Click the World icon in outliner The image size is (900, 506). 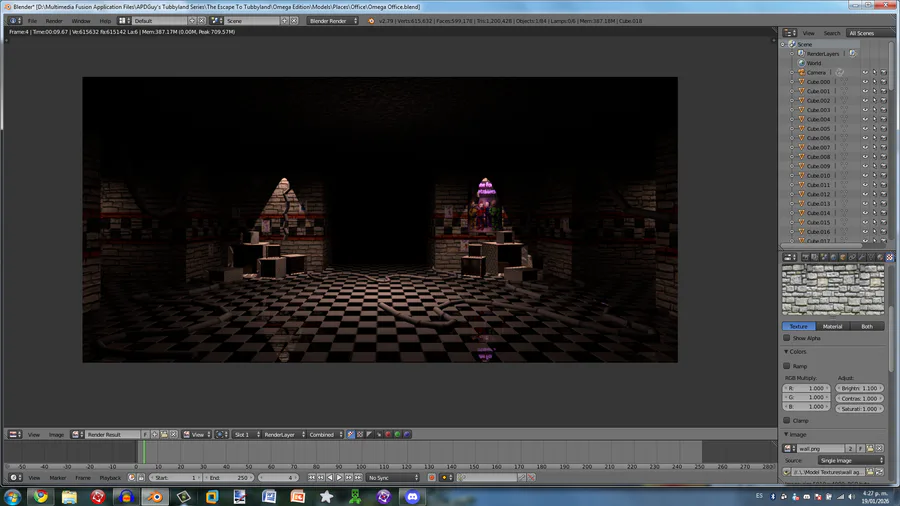801,63
